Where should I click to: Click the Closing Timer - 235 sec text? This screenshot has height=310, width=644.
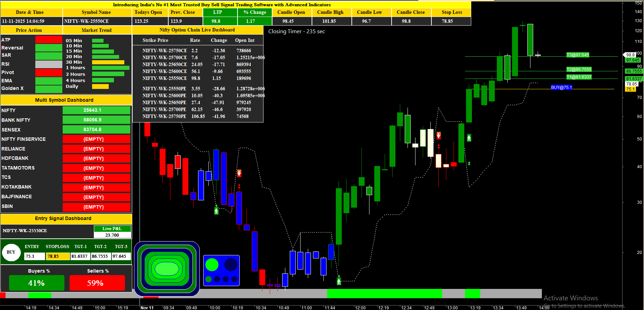297,31
